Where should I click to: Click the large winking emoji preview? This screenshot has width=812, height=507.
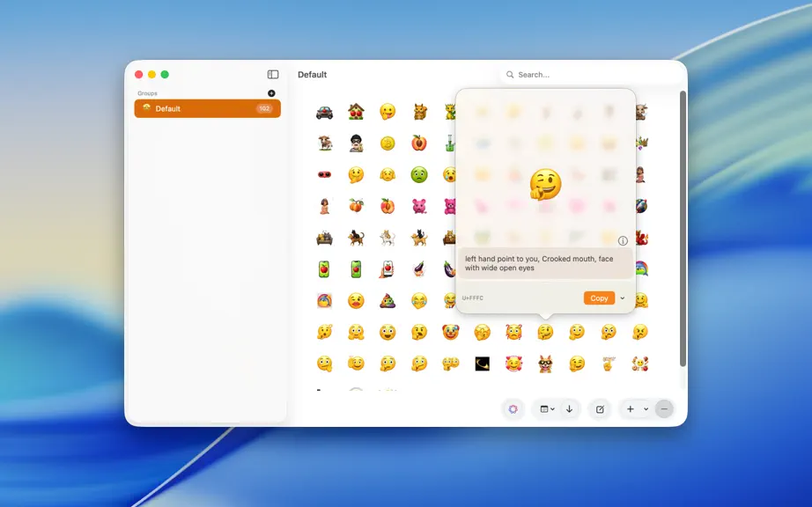point(545,184)
